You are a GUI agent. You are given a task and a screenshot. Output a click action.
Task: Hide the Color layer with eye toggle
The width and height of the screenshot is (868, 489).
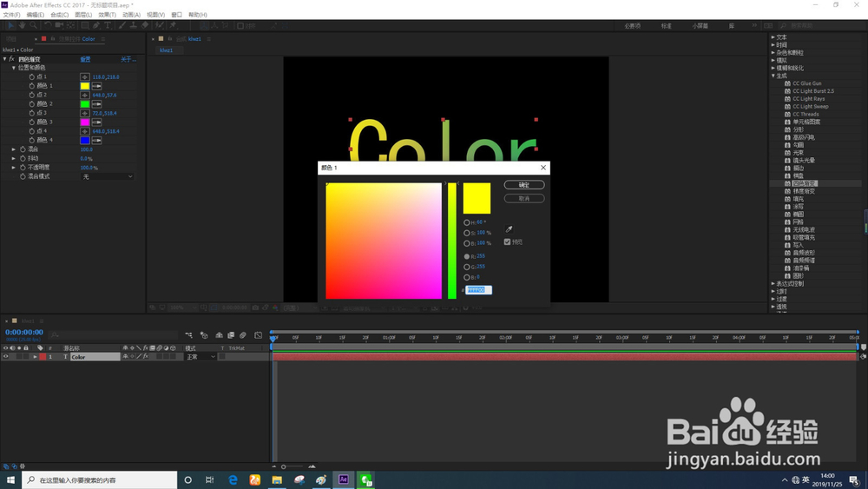pos(5,357)
